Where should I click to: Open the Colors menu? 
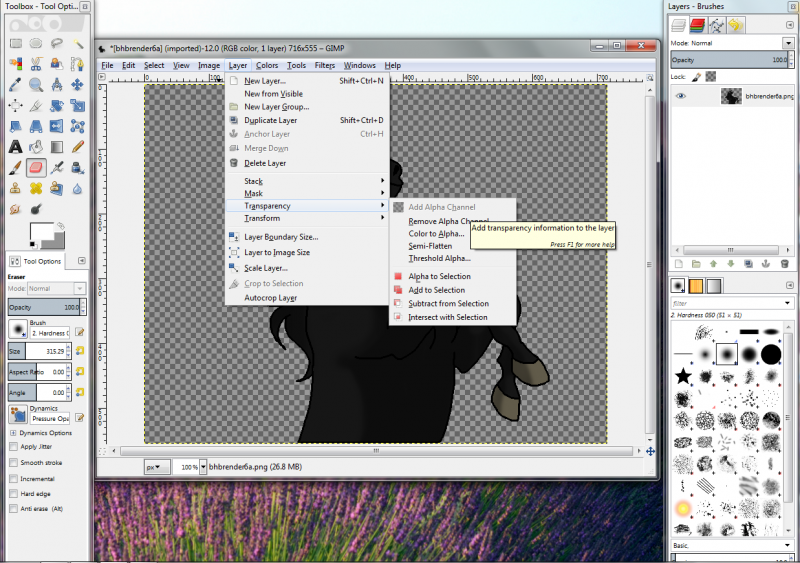[x=267, y=65]
